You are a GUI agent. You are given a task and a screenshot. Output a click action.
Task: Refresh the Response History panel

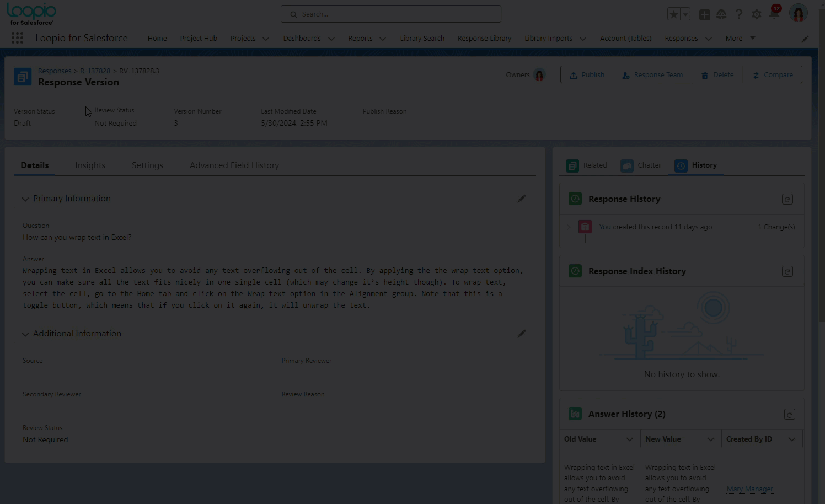point(787,199)
